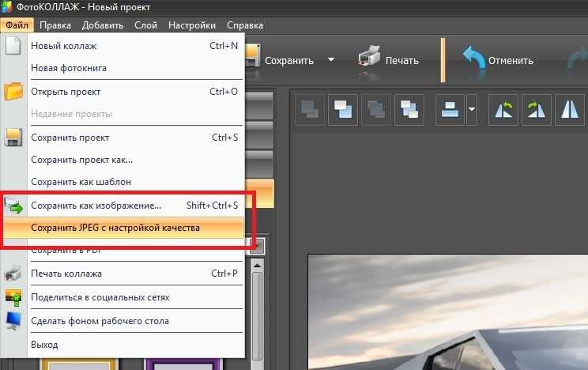Rotate left using green arrow icon
The height and width of the screenshot is (370, 588).
click(x=503, y=110)
